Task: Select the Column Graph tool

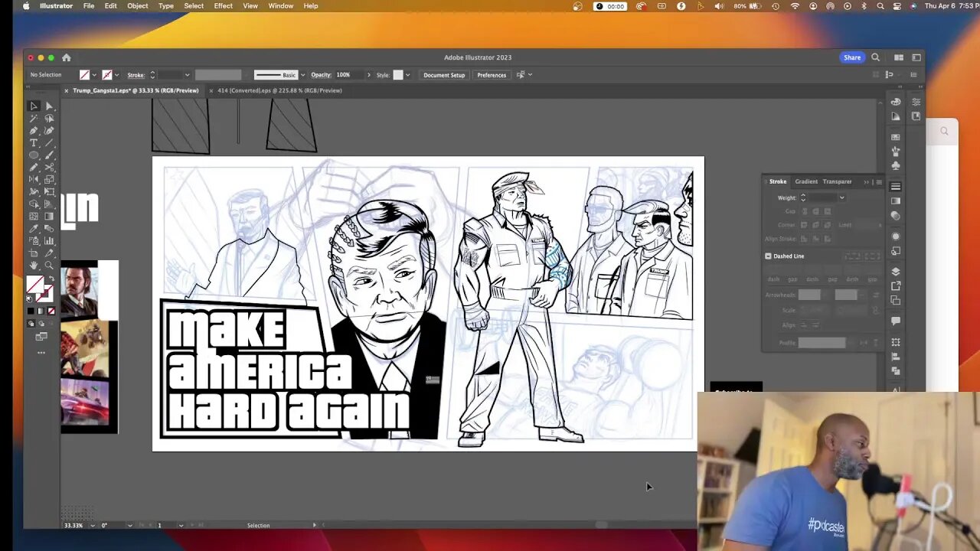Action: click(x=49, y=241)
